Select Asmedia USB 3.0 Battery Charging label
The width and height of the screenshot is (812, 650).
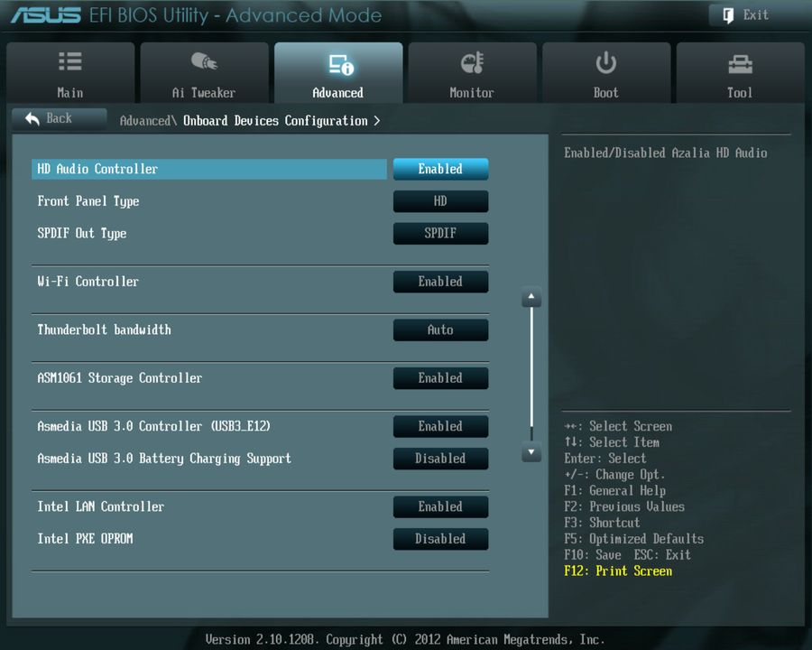pyautogui.click(x=164, y=459)
